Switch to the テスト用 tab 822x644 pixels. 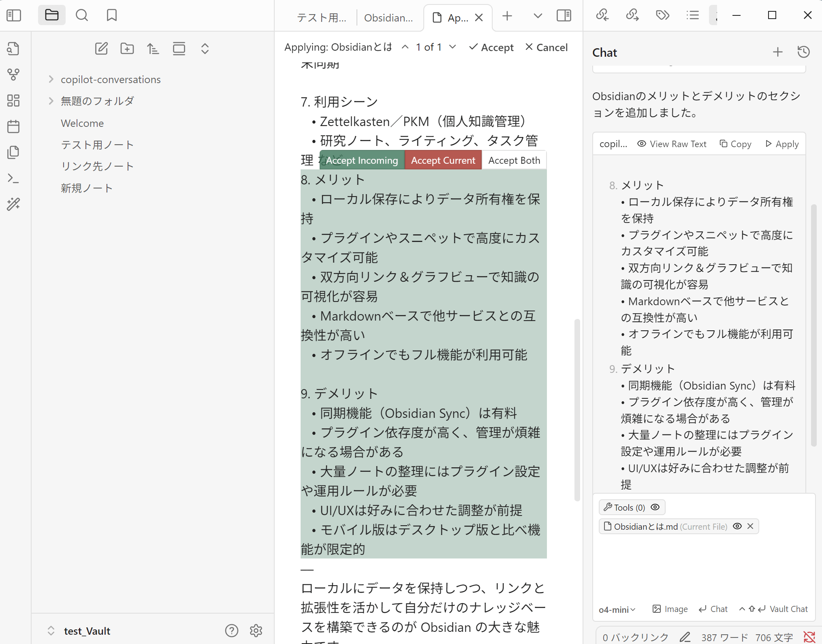click(x=321, y=17)
